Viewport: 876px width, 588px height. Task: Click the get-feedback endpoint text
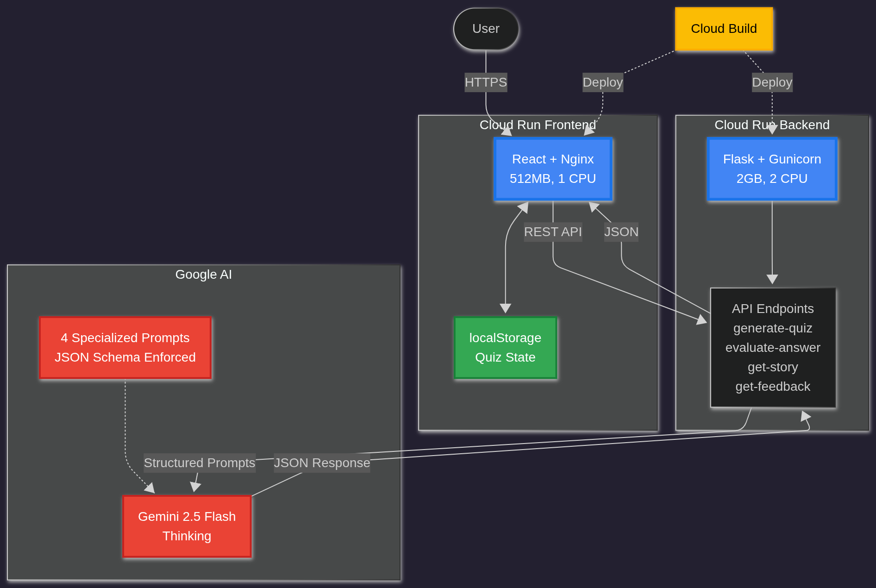[773, 387]
